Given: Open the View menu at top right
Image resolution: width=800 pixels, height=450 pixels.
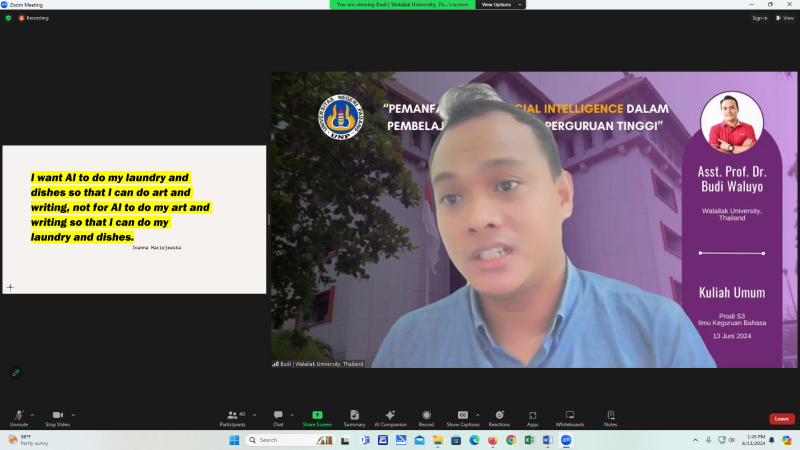Looking at the screenshot, I should tap(785, 18).
